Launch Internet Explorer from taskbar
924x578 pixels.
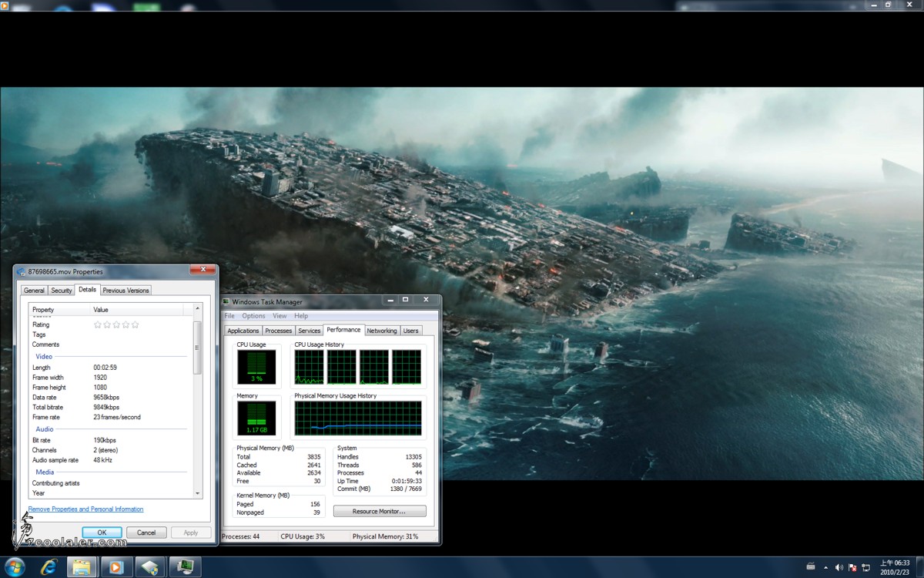click(50, 567)
